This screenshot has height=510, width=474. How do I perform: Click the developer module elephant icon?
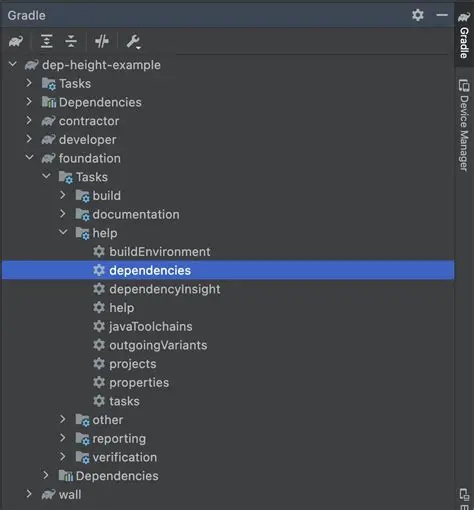click(49, 139)
